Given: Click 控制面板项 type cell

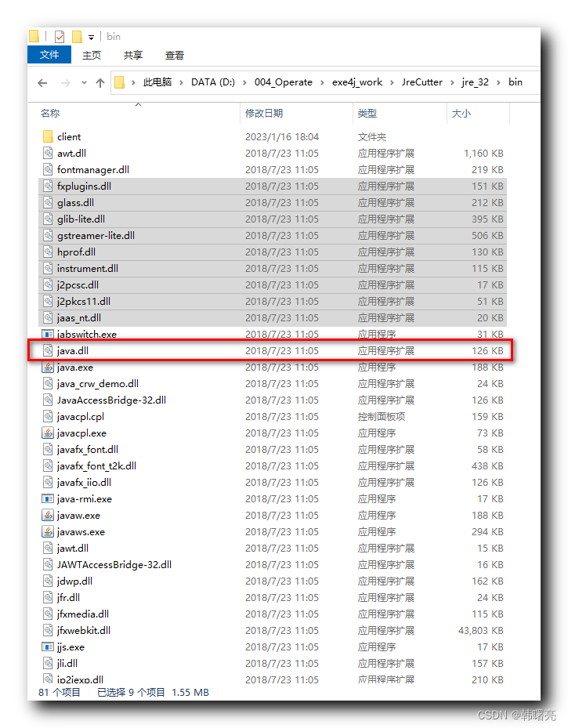Looking at the screenshot, I should point(381,416).
